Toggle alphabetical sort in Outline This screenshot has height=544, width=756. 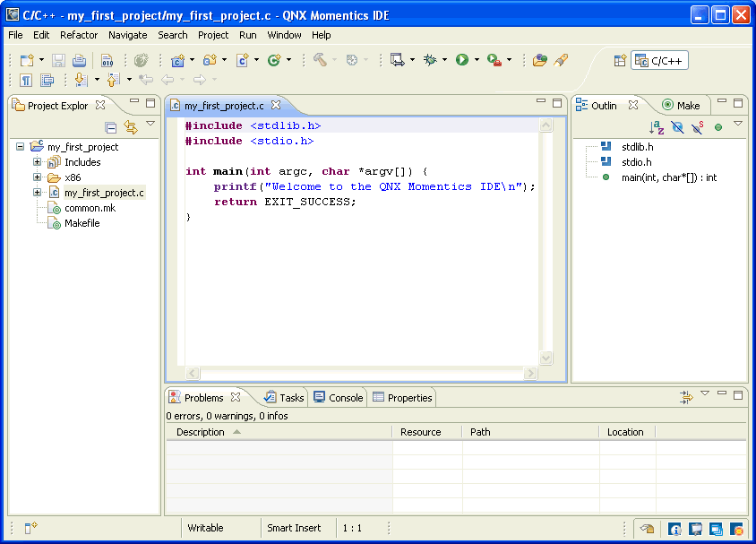click(657, 127)
